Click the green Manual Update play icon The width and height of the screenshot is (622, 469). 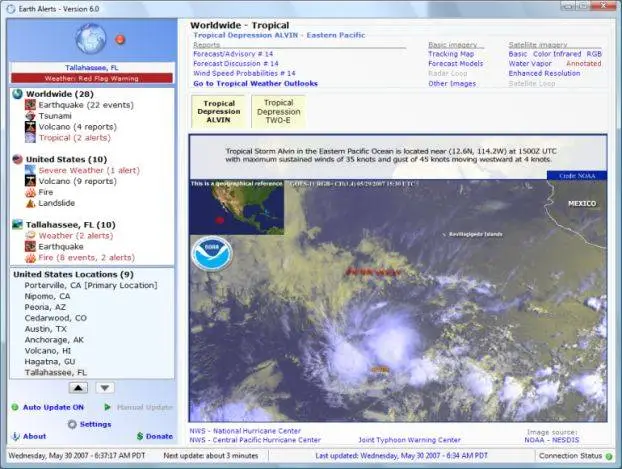(x=108, y=407)
